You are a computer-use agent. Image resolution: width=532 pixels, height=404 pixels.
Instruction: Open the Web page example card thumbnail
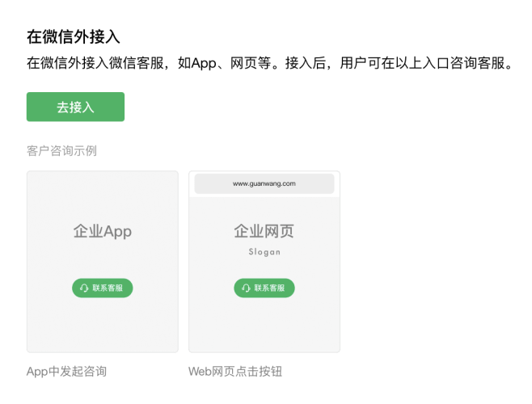pyautogui.click(x=264, y=262)
